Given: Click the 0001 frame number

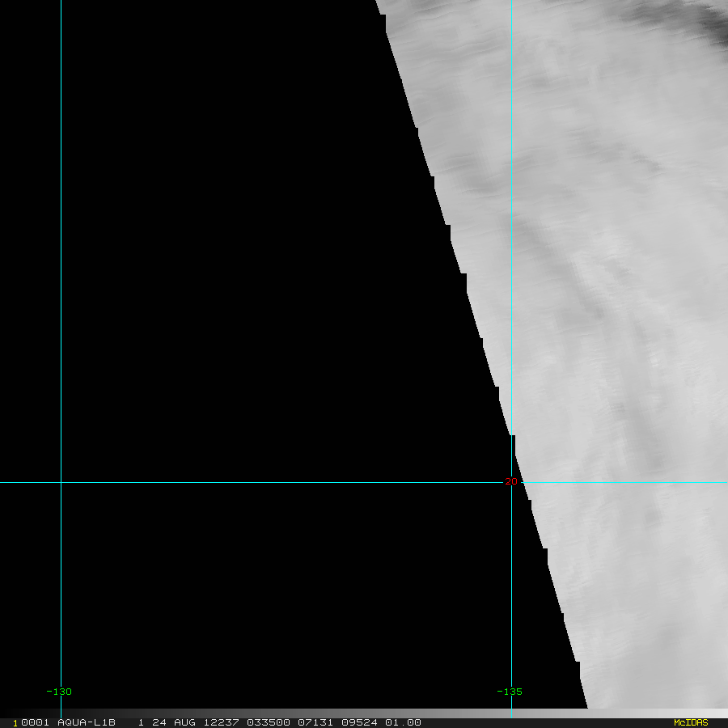Looking at the screenshot, I should [36, 722].
